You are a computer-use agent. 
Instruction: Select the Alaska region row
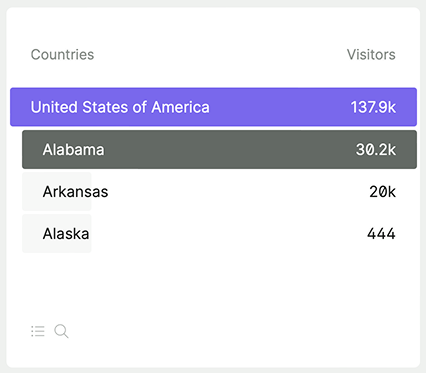click(x=219, y=234)
